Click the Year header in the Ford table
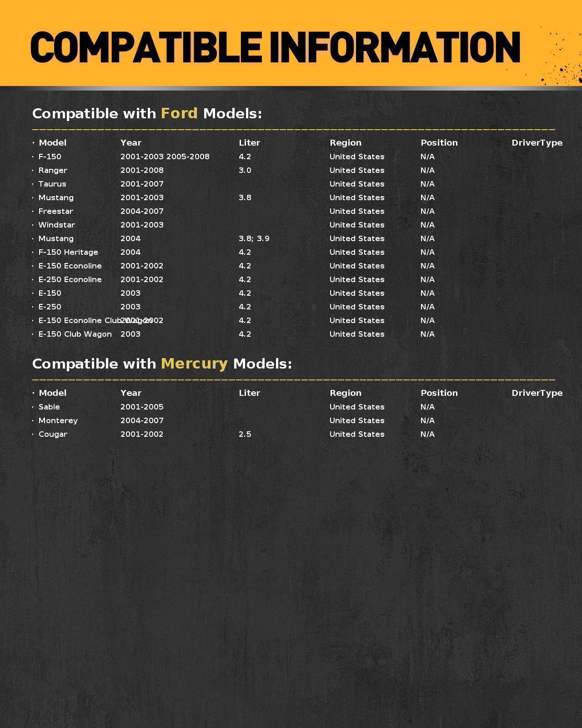 click(131, 143)
